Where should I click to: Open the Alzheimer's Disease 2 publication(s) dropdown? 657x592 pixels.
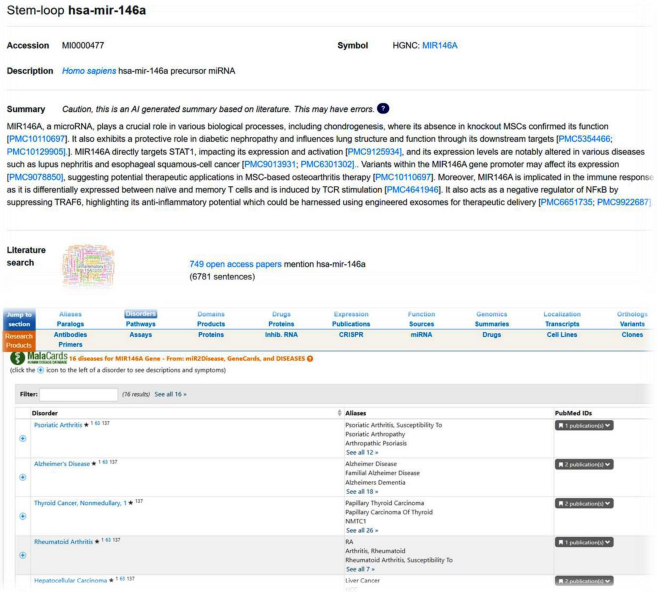[x=584, y=464]
